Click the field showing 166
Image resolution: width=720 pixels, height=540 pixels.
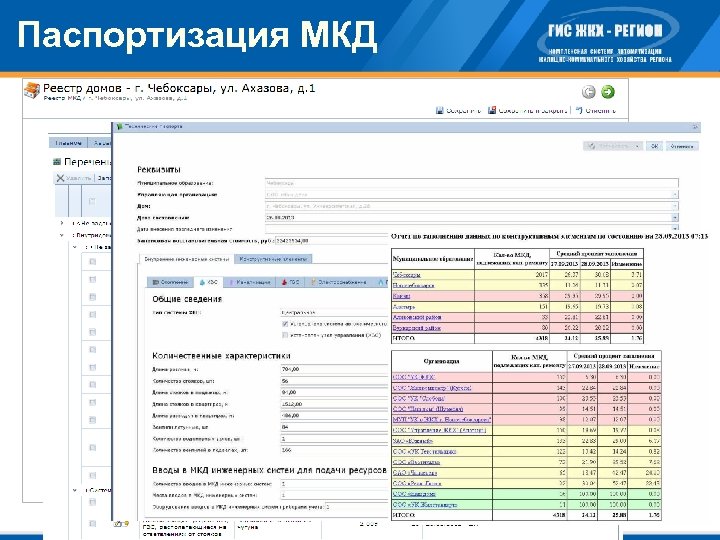(x=334, y=450)
